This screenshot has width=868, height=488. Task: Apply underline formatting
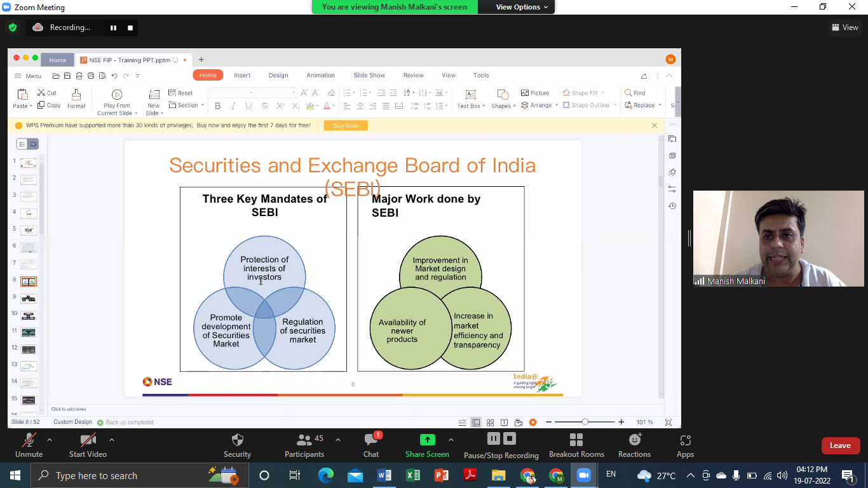[x=248, y=105]
